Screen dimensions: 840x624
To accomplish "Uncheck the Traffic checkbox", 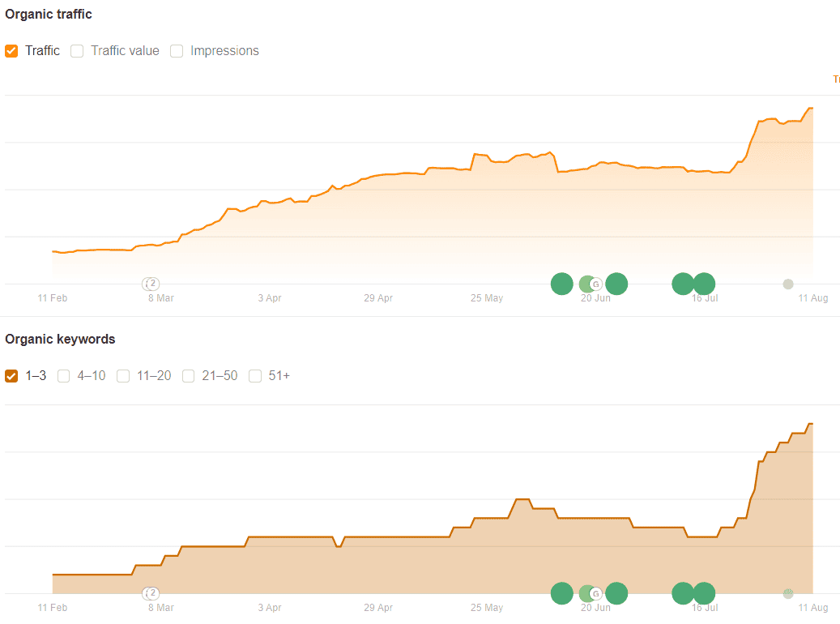I will (11, 51).
